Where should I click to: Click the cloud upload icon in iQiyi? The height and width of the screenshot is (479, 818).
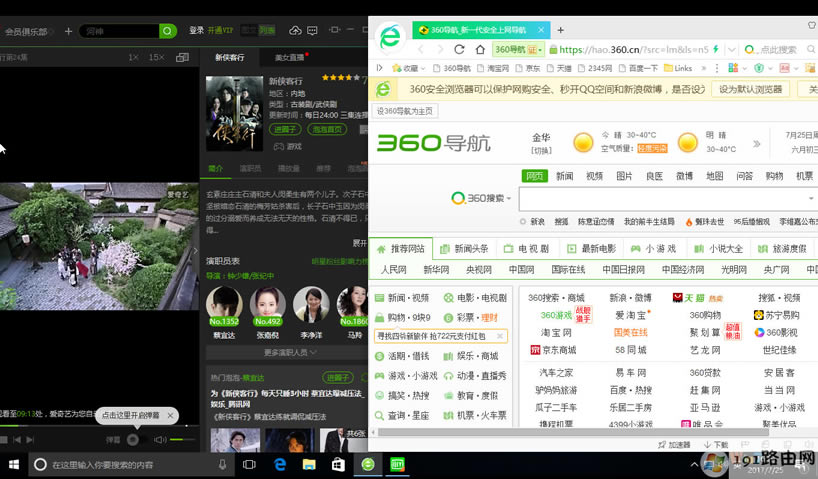pos(295,31)
